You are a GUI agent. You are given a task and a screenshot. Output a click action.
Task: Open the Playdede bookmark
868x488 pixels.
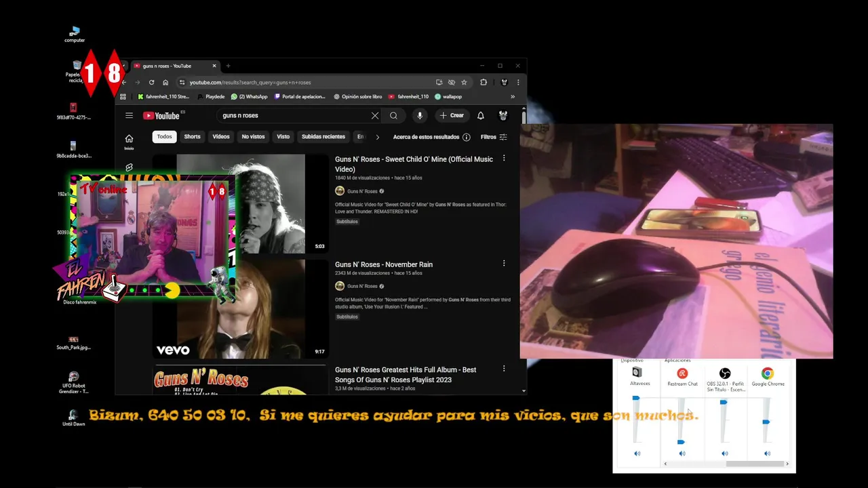point(211,96)
